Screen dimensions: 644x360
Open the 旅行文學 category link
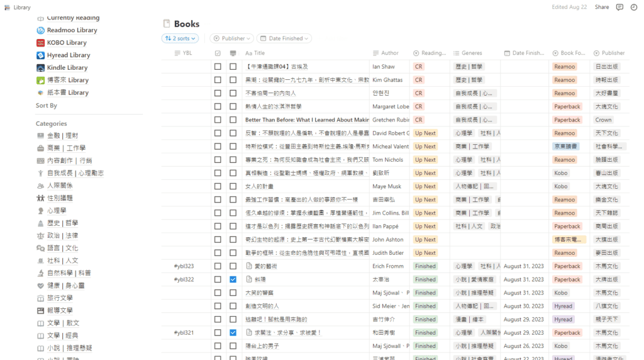[60, 298]
